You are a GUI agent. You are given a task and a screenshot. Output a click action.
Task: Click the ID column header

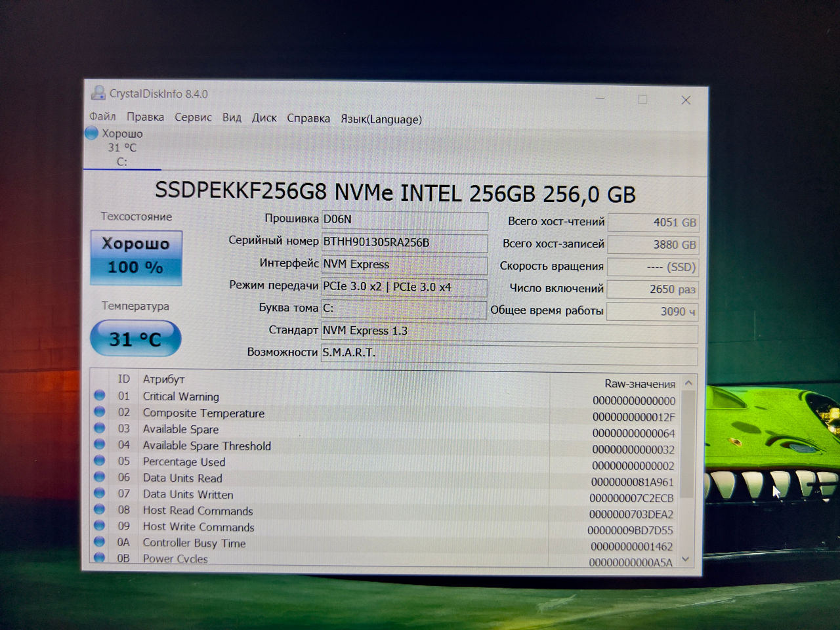pos(123,379)
